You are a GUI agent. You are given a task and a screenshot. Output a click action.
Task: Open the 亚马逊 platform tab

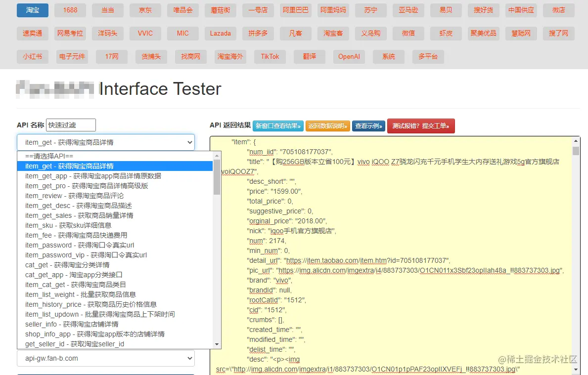(408, 10)
